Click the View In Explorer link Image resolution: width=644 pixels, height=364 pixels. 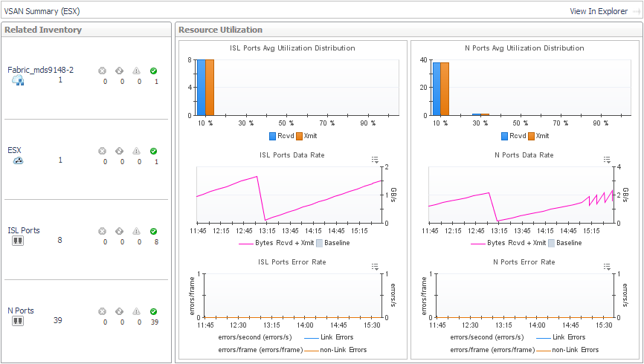click(x=599, y=11)
